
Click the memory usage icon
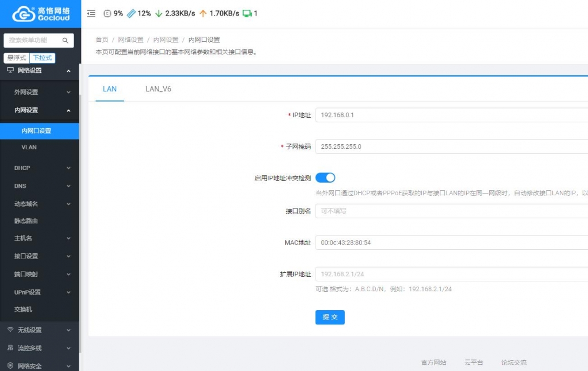click(x=131, y=13)
